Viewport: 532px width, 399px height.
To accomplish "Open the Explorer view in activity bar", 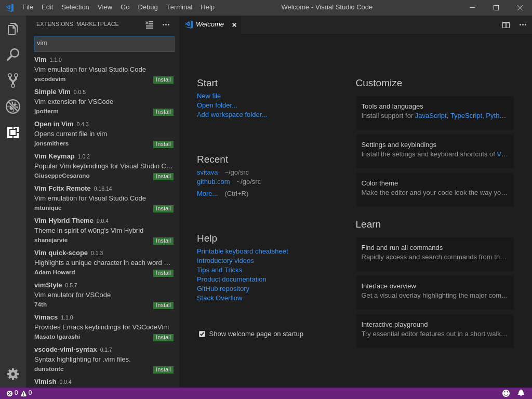I will [x=13, y=29].
